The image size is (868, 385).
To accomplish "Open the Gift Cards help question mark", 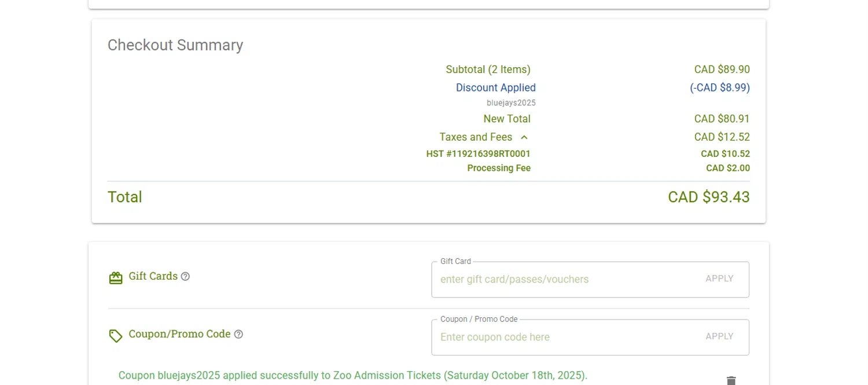I will coord(185,277).
